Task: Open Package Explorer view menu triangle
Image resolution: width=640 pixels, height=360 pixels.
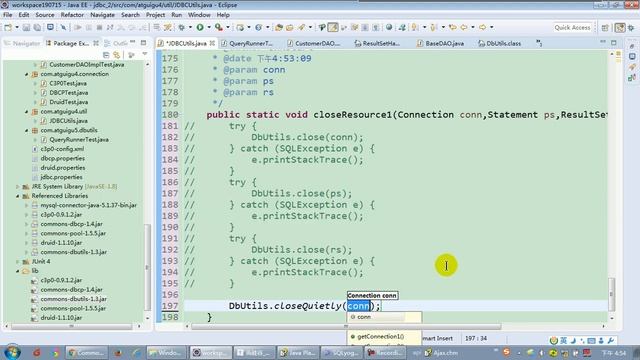Action: pyautogui.click(x=144, y=54)
